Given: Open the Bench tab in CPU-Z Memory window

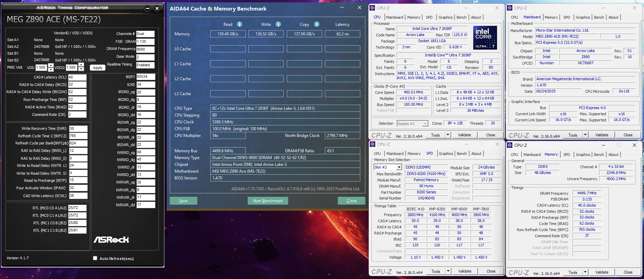Looking at the screenshot, I should click(x=599, y=155).
